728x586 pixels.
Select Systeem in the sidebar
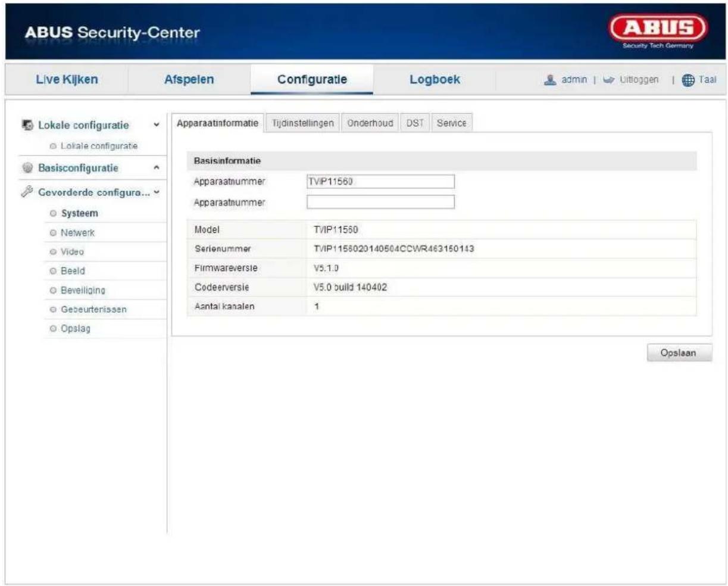point(80,213)
